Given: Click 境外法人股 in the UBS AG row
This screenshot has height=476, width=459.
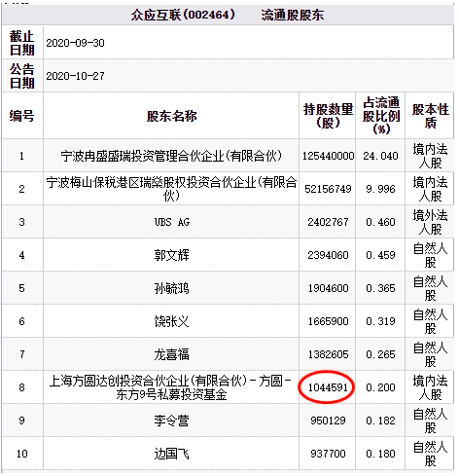Looking at the screenshot, I should tap(430, 222).
